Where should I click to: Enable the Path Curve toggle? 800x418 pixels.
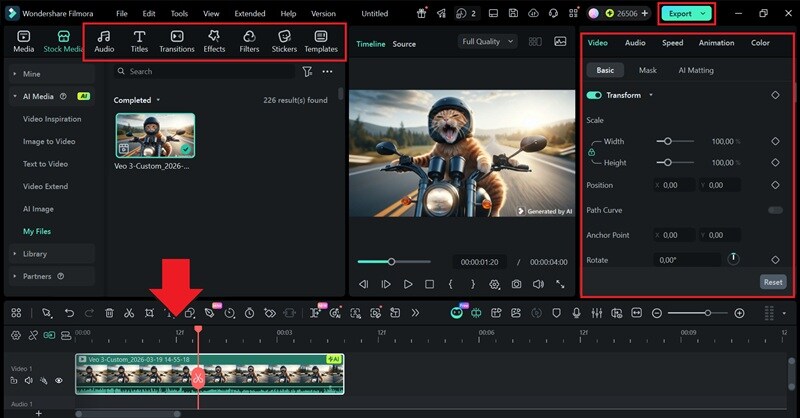click(x=775, y=210)
